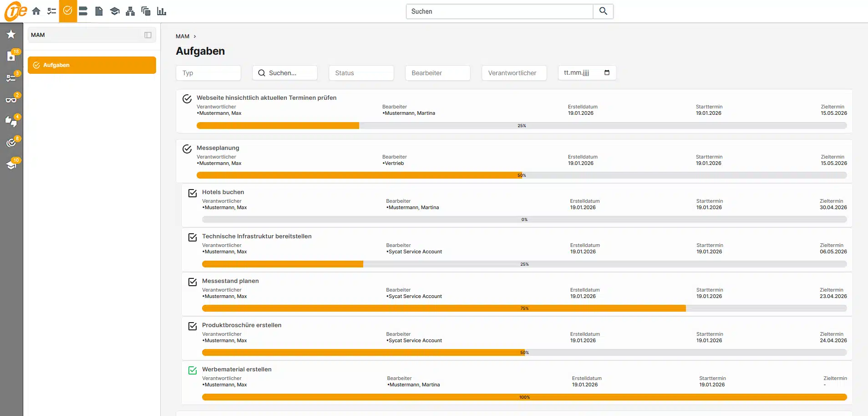Image resolution: width=868 pixels, height=416 pixels.
Task: Toggle the MAM sidebar panel collapse icon
Action: [148, 35]
